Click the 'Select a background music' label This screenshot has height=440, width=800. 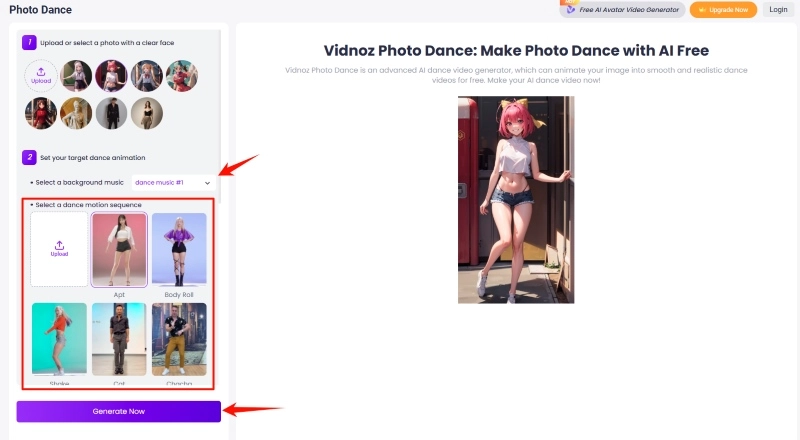tap(79, 182)
